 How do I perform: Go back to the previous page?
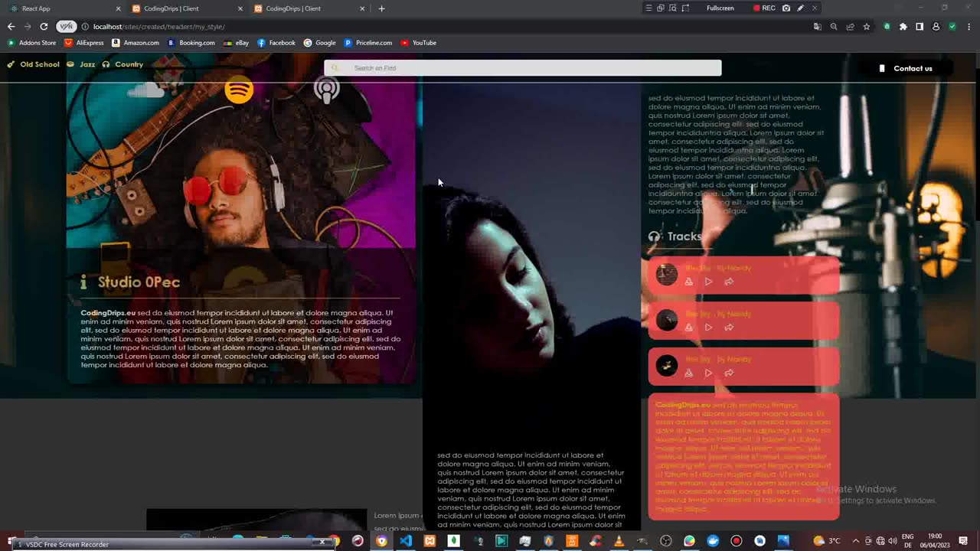[x=11, y=26]
